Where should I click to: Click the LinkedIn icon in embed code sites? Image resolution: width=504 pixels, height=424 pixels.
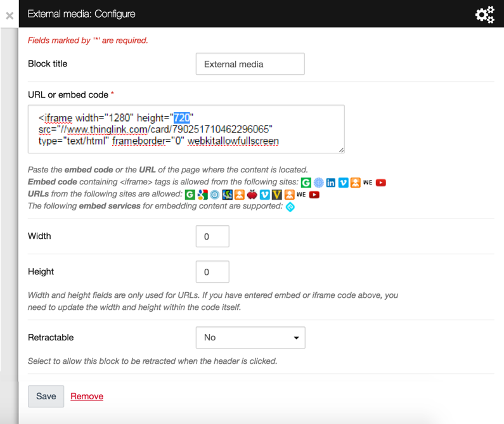(x=331, y=183)
